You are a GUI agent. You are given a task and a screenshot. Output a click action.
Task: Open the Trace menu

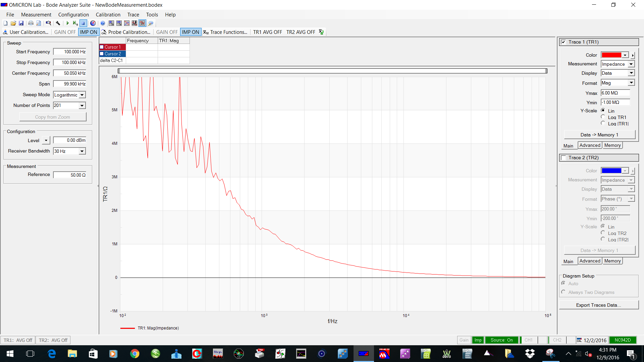point(133,15)
